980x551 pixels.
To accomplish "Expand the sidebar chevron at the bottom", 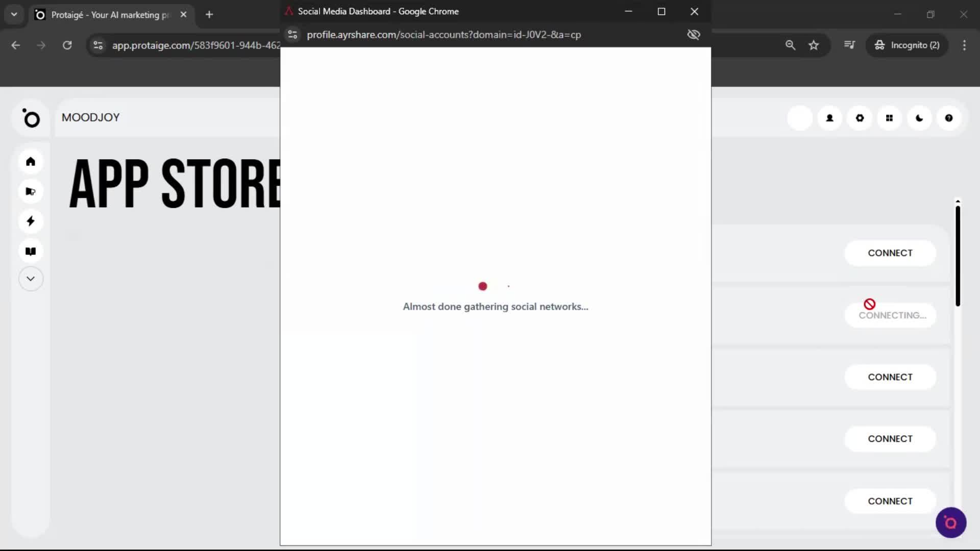I will [x=31, y=279].
